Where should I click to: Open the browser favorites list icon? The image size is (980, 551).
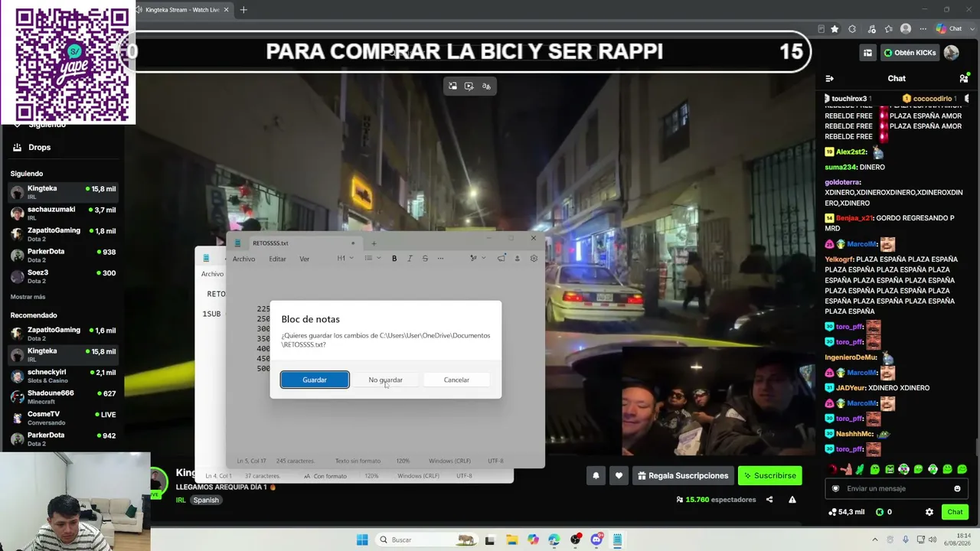click(889, 29)
